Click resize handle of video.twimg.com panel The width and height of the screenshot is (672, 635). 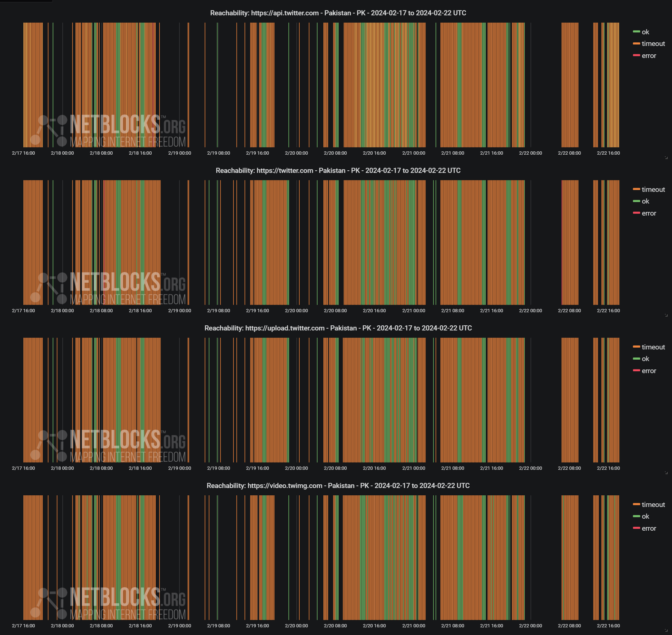[x=666, y=630]
